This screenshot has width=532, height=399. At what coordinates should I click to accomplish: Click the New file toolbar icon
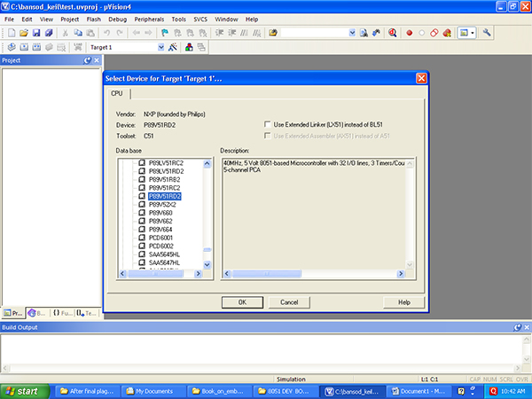pos(12,33)
